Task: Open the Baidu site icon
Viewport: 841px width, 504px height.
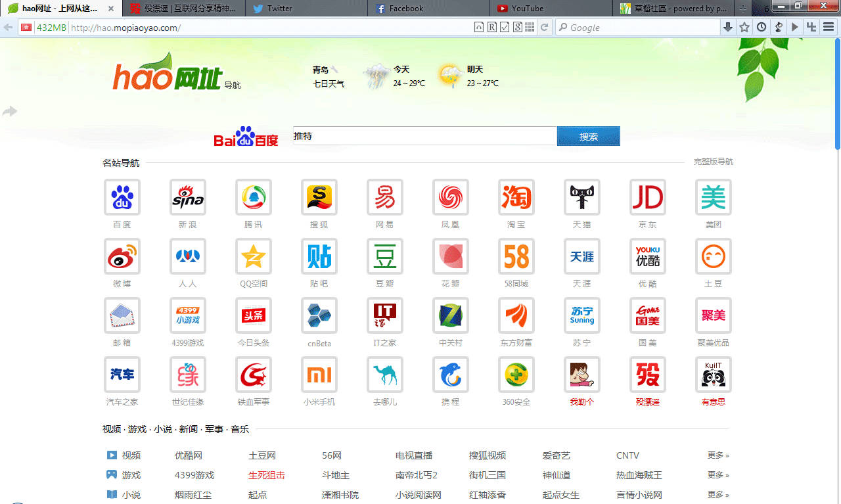Action: [122, 197]
